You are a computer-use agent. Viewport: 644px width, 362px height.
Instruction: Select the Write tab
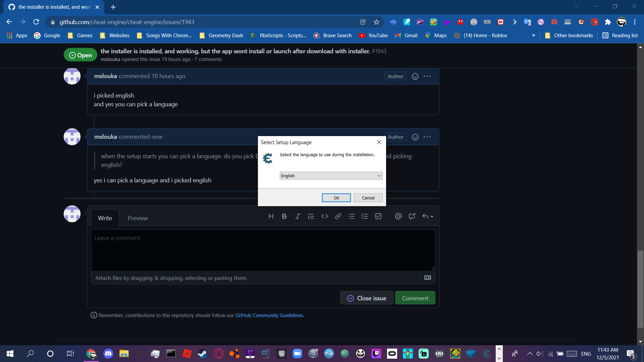105,218
